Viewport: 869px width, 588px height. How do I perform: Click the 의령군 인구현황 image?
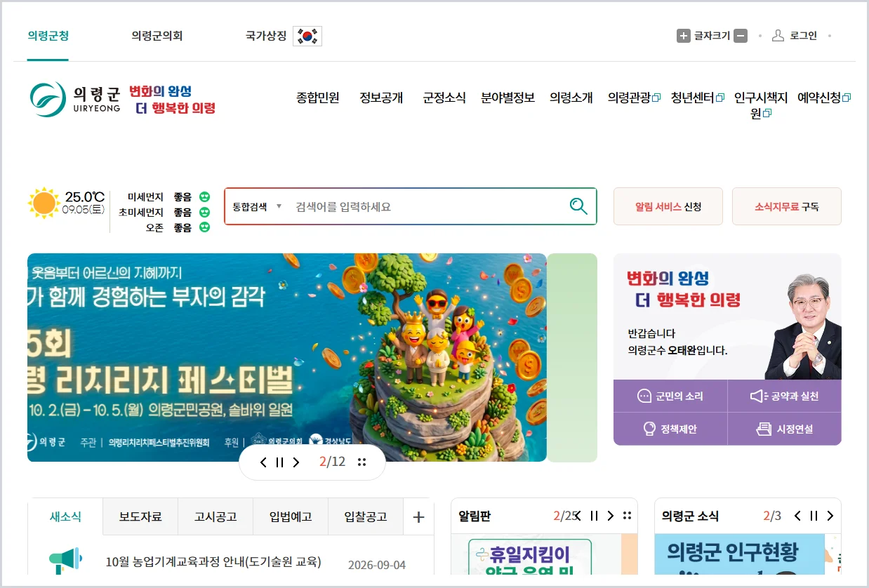(x=739, y=554)
